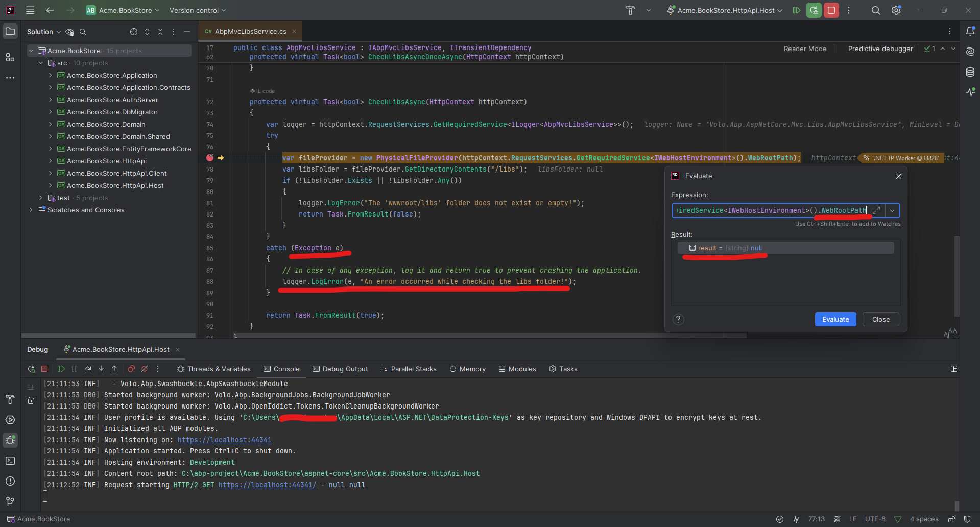The height and width of the screenshot is (527, 980).
Task: Toggle Mute Breakpoints in debug toolbar
Action: 145,369
